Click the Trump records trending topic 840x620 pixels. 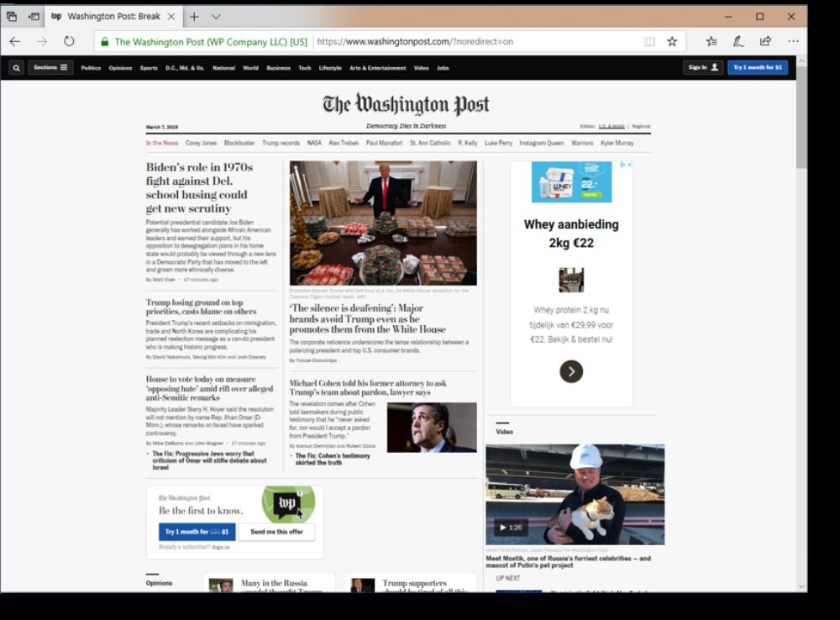[x=281, y=143]
